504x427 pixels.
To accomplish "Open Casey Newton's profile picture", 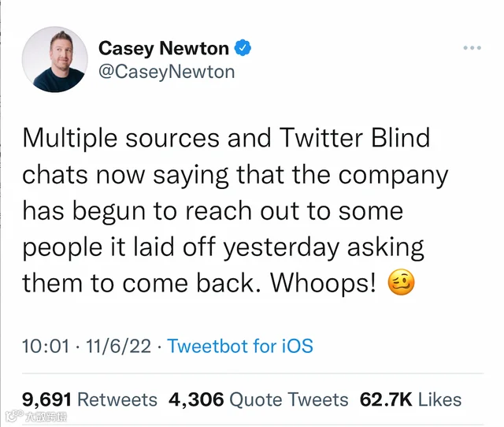I will [55, 60].
